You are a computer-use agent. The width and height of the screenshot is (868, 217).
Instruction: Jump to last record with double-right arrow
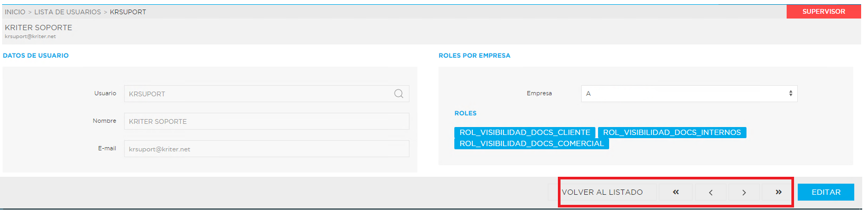pos(778,192)
